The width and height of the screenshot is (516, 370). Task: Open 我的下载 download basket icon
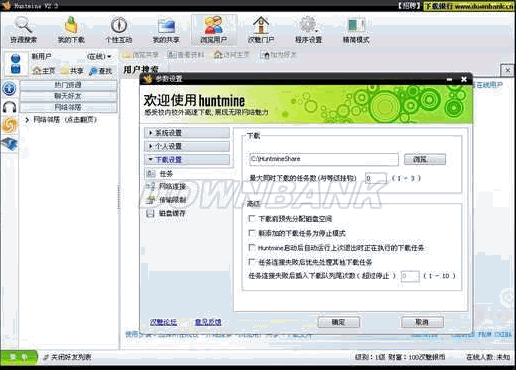(71, 30)
